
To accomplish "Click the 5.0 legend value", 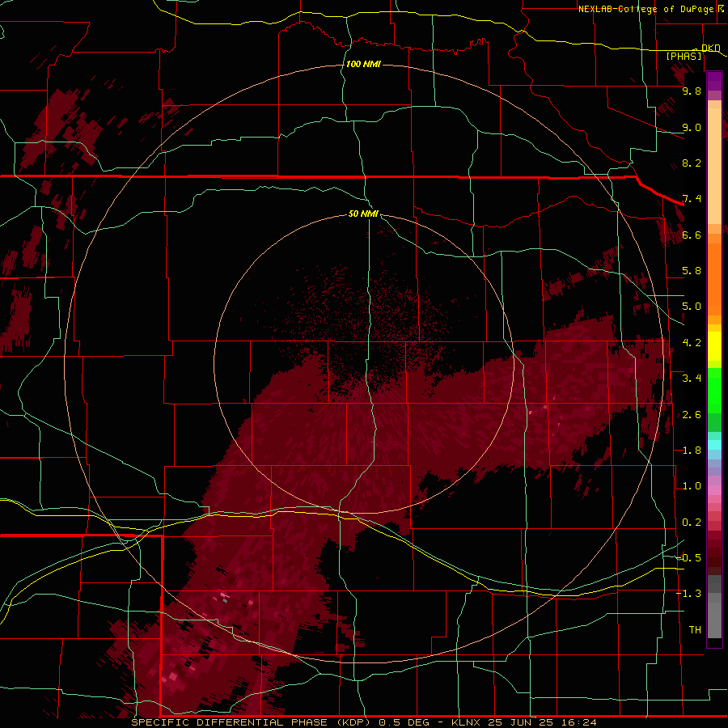I will point(692,307).
